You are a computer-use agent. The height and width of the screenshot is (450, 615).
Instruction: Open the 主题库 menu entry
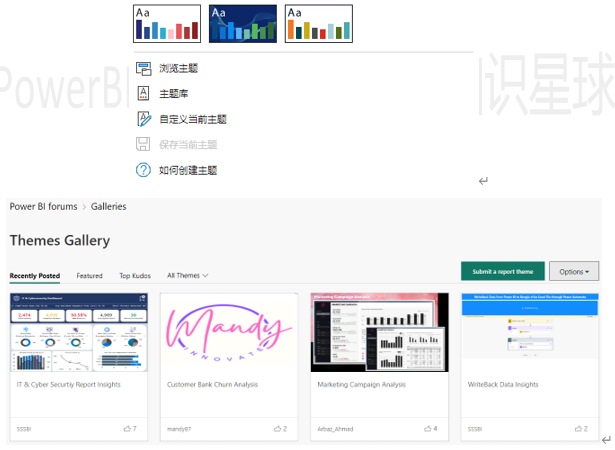tap(174, 94)
